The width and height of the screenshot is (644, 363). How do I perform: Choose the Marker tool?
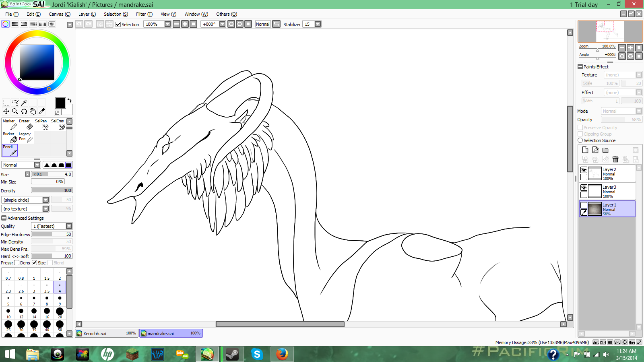pos(10,124)
